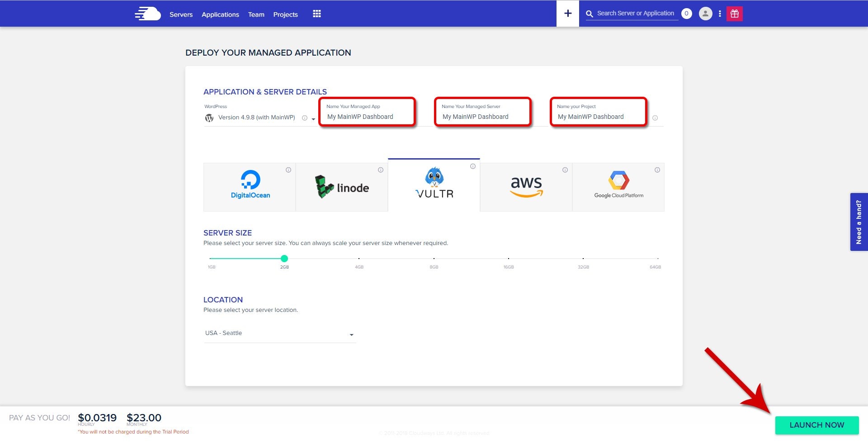The height and width of the screenshot is (443, 868).
Task: Open the Servers menu in the navbar
Action: 181,14
